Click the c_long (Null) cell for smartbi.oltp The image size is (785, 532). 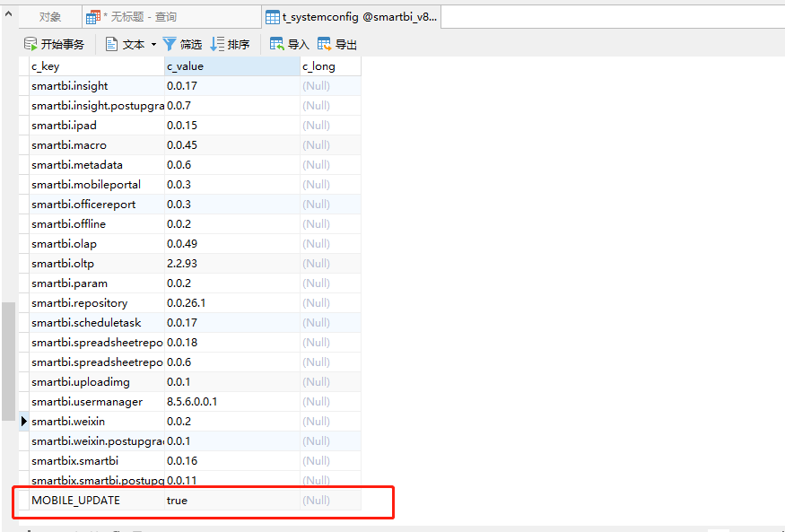click(x=330, y=264)
